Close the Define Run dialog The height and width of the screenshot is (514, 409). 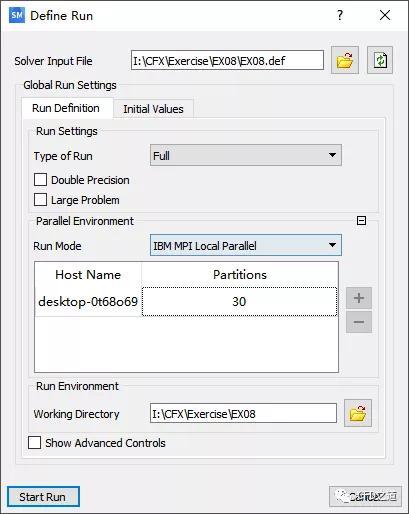tap(385, 15)
